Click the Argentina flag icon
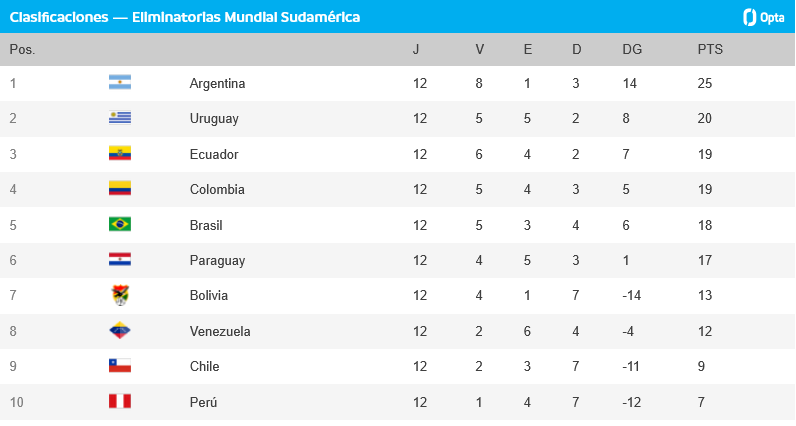796x426 pixels. coord(120,82)
